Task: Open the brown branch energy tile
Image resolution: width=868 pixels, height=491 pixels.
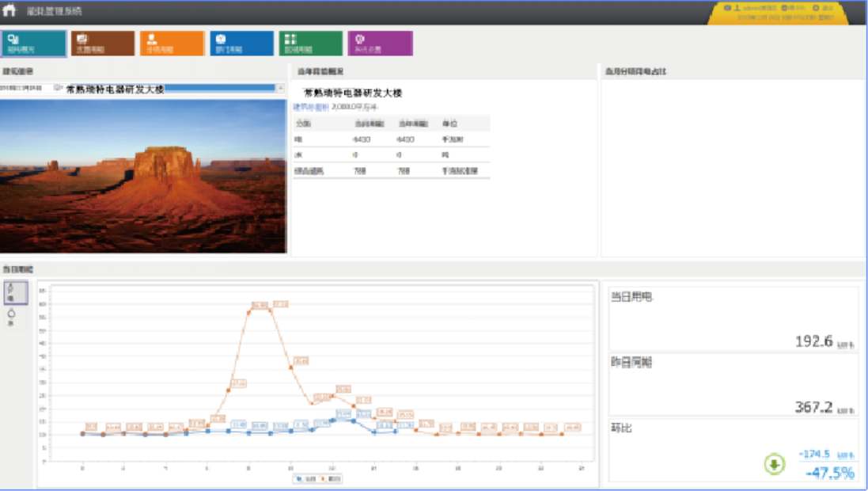Action: [x=103, y=44]
